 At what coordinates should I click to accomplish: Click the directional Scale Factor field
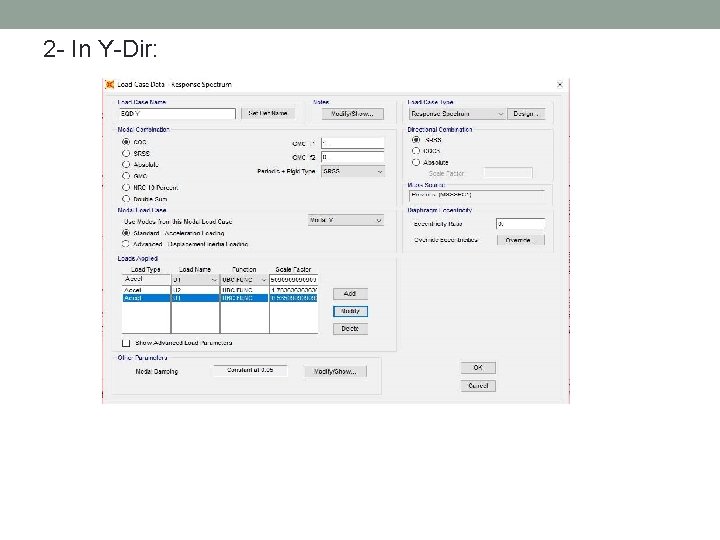tap(508, 173)
